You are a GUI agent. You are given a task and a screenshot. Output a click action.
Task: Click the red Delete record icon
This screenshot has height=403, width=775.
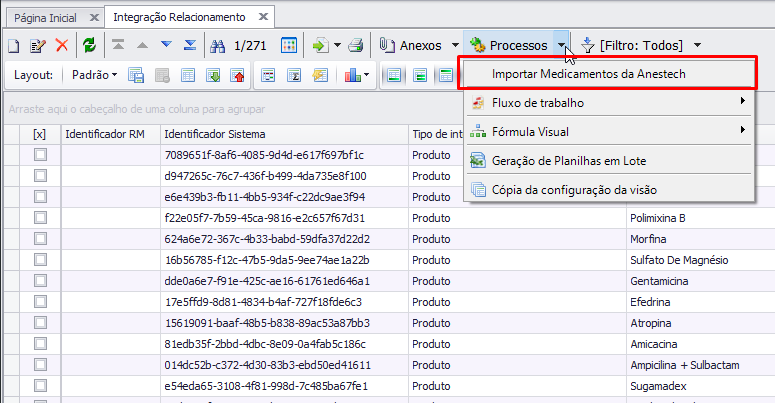[62, 45]
